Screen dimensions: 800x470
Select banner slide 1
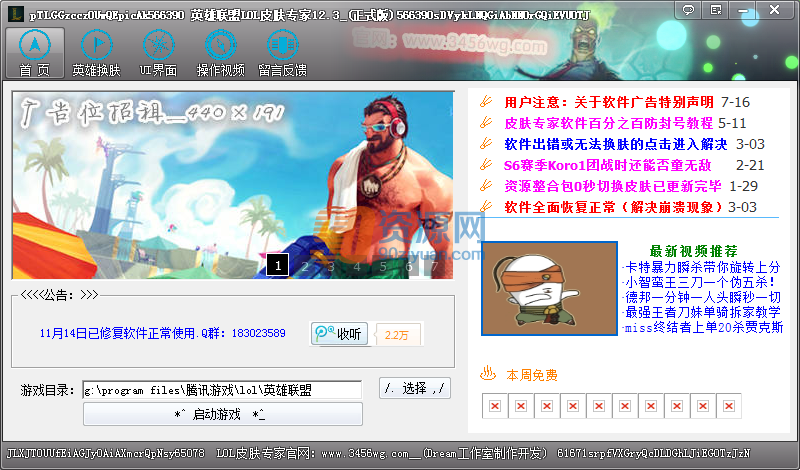(278, 265)
